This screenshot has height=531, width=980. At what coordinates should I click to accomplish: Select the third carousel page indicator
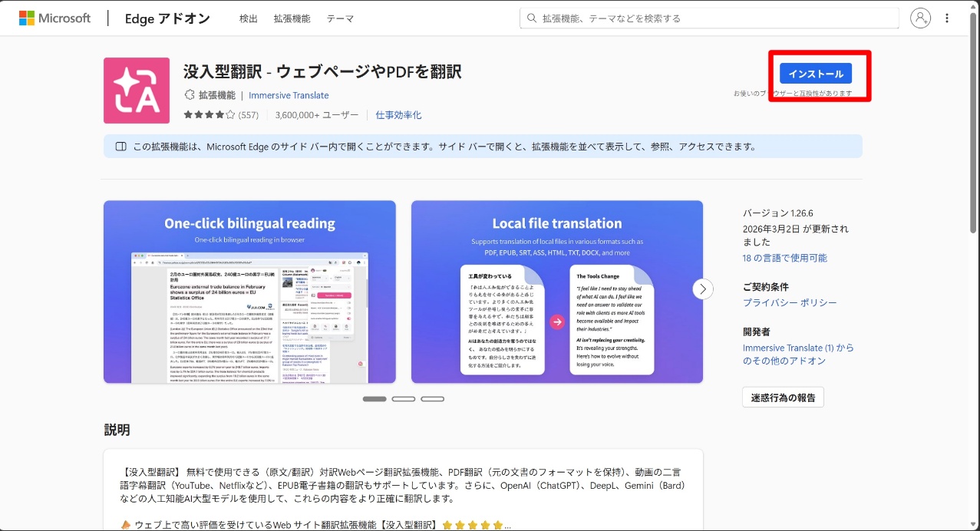[433, 399]
